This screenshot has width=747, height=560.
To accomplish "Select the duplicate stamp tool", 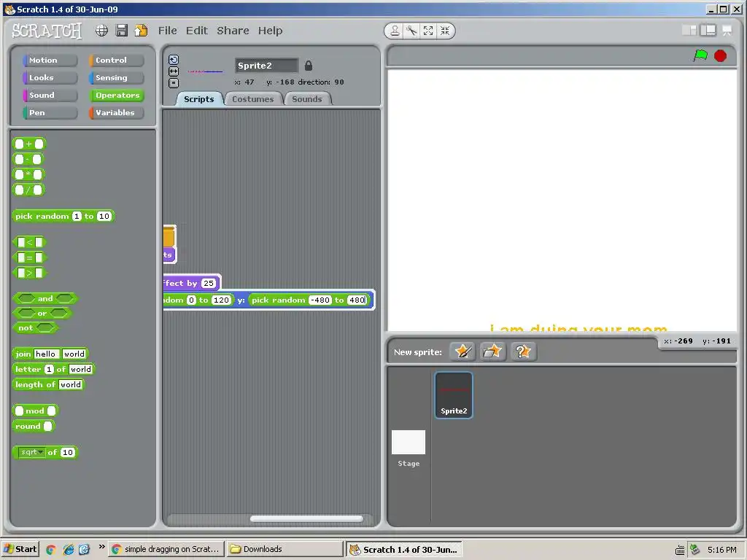I will pos(395,31).
